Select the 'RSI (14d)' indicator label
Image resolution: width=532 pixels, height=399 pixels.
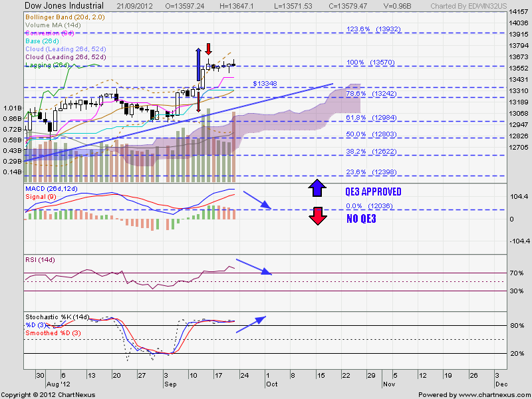40,260
